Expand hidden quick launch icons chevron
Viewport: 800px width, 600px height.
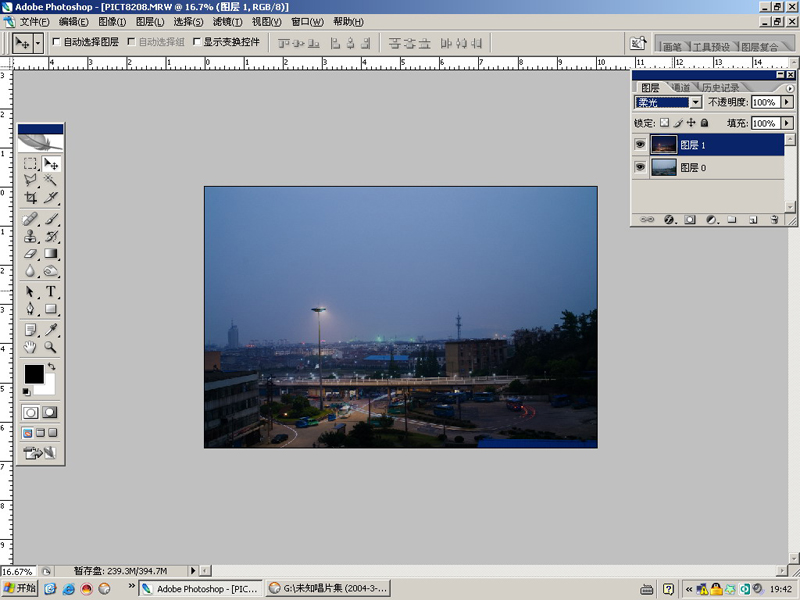pos(131,585)
